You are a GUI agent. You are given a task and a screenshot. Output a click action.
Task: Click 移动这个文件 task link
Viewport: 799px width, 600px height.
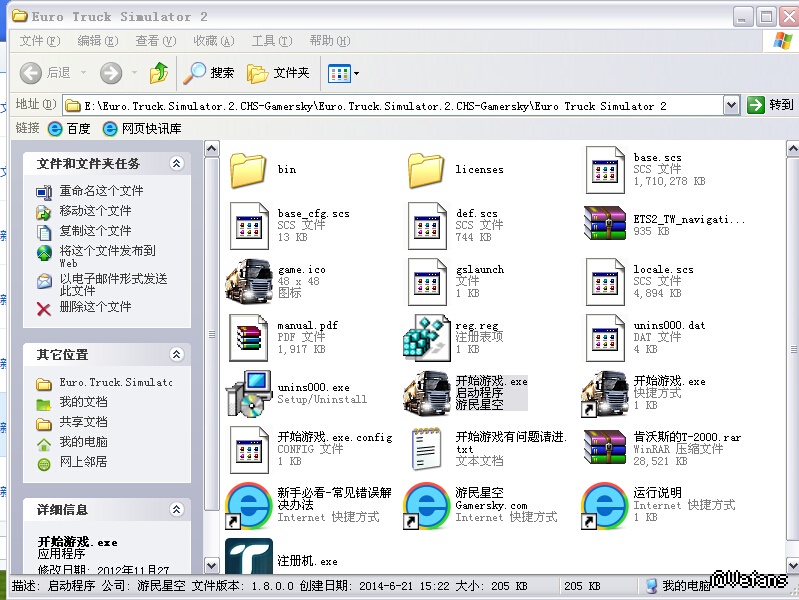tap(95, 211)
